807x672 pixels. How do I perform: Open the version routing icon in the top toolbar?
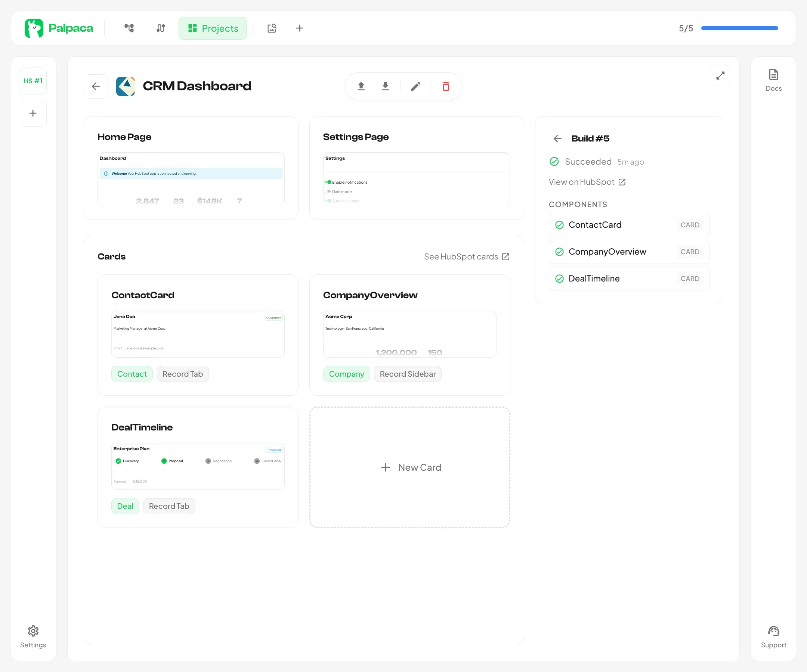coord(160,28)
